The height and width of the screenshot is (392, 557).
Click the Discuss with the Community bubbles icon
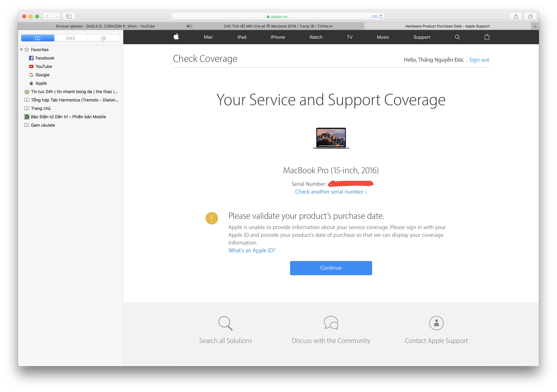pos(331,323)
